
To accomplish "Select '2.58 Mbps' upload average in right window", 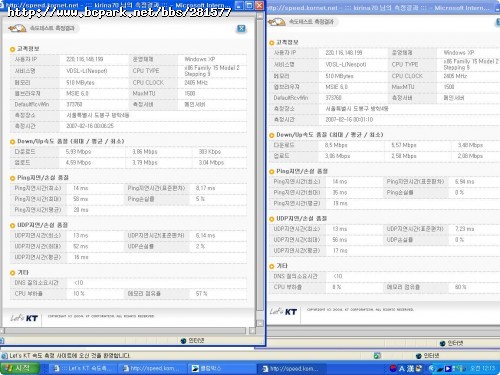I will (x=404, y=156).
